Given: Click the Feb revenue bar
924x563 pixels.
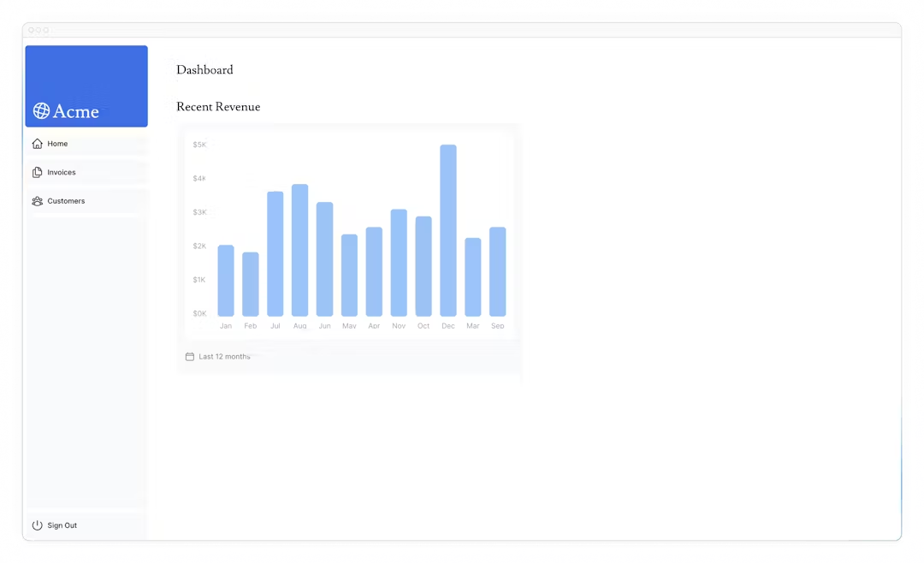Looking at the screenshot, I should tap(251, 284).
